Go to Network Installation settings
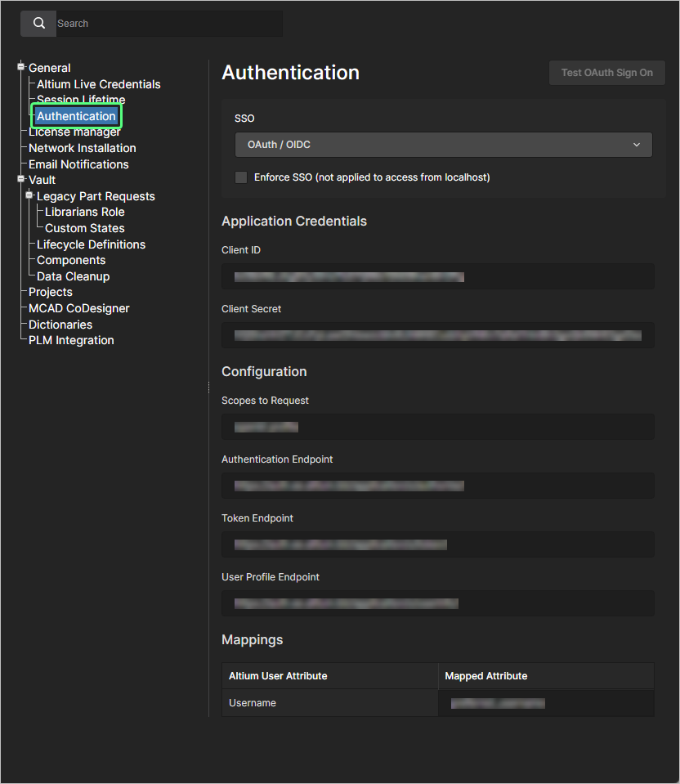The image size is (680, 784). (82, 148)
